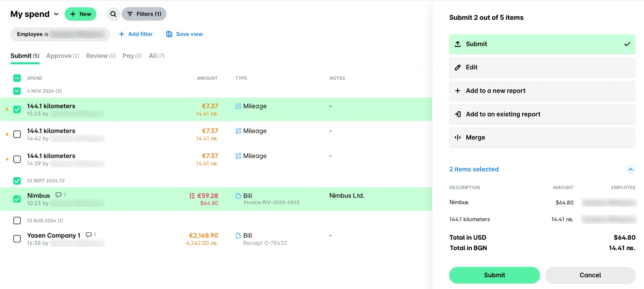Choose the Submit action in the panel list
This screenshot has height=289, width=644.
click(x=542, y=44)
